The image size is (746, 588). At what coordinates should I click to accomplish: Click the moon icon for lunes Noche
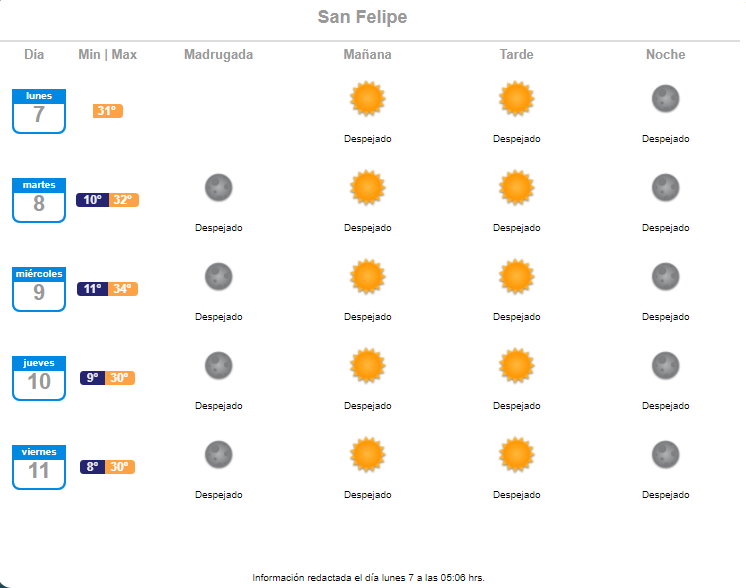[x=665, y=98]
